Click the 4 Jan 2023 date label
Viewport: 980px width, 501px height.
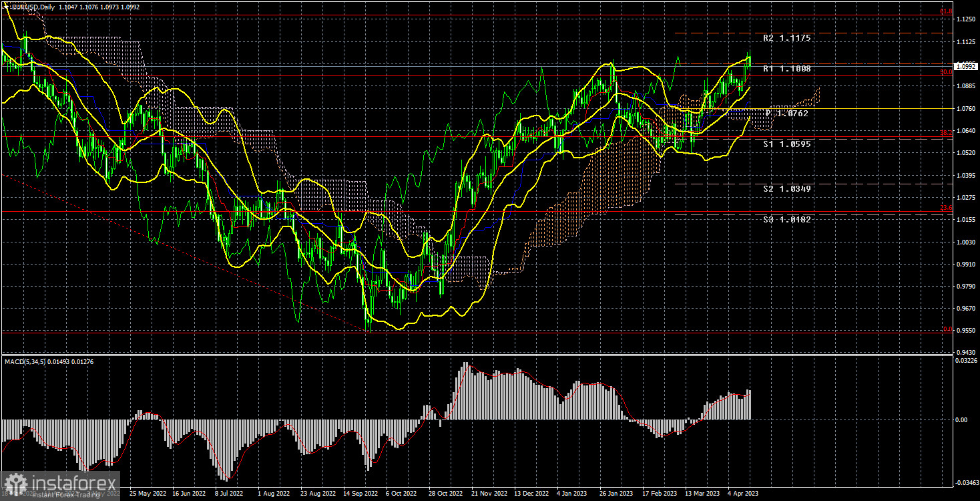[572, 493]
